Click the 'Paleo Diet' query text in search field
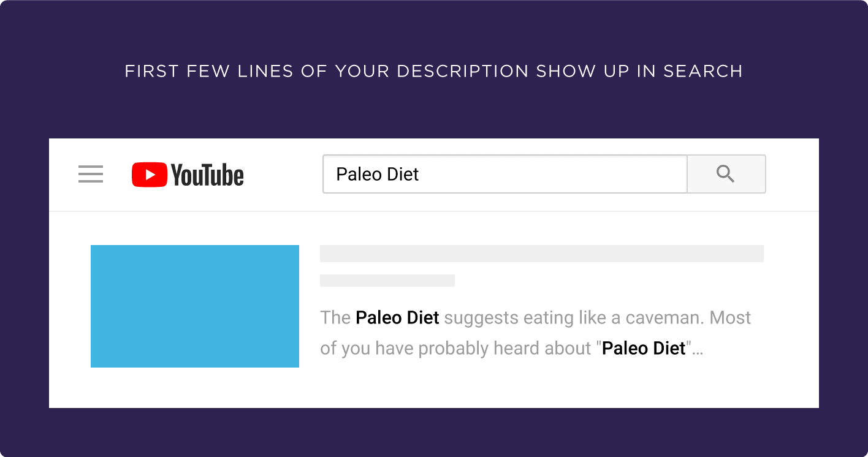Viewport: 868px width, 457px height. pos(377,175)
